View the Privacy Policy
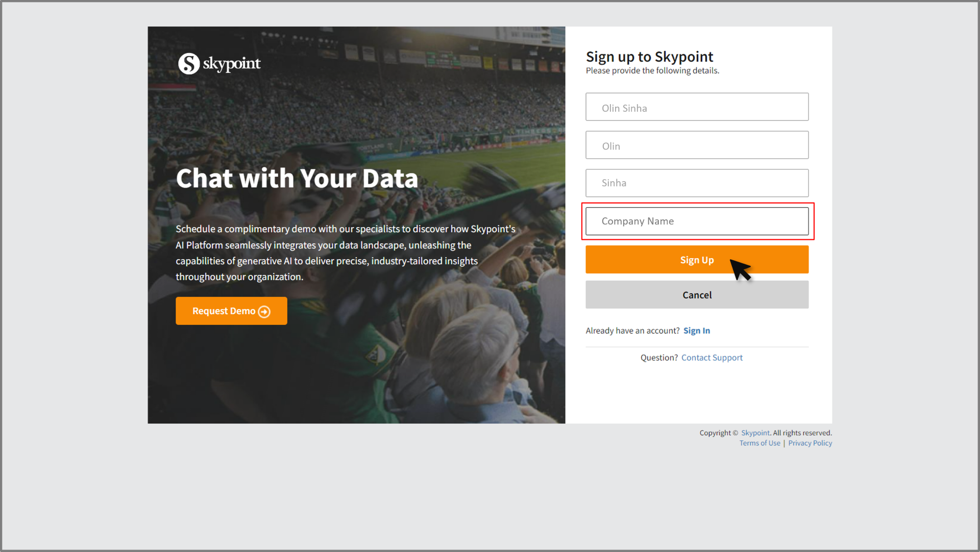 (810, 443)
